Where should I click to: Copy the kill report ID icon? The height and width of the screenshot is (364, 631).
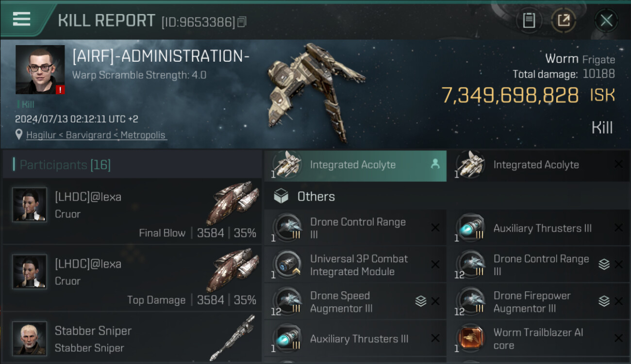[242, 22]
